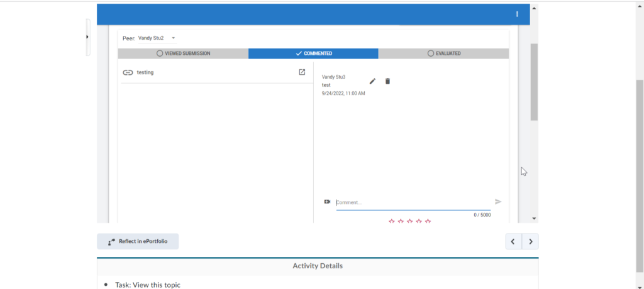Open the testing submission link
This screenshot has width=644, height=289.
(145, 72)
